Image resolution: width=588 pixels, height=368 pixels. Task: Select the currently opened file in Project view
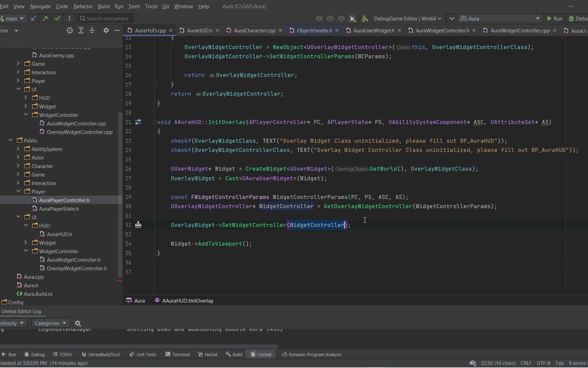coord(69,30)
